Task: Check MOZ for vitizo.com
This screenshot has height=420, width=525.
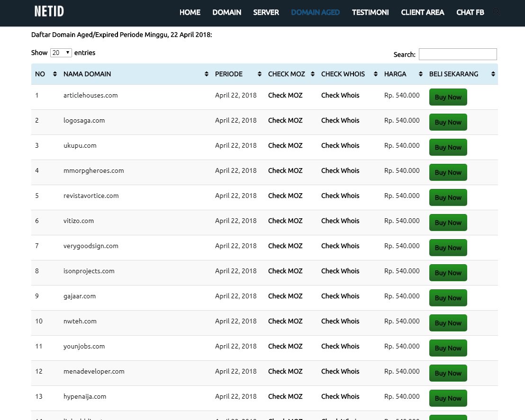Action: click(x=285, y=221)
